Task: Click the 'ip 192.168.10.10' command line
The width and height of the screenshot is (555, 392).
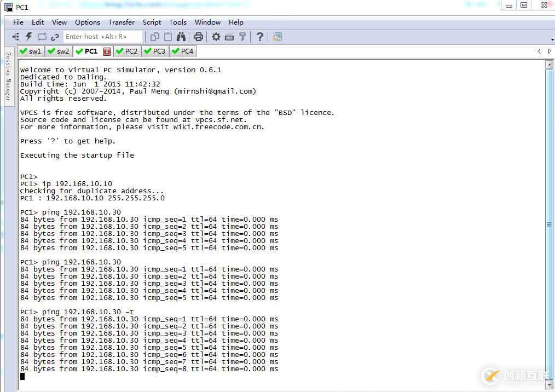Action: click(x=66, y=184)
